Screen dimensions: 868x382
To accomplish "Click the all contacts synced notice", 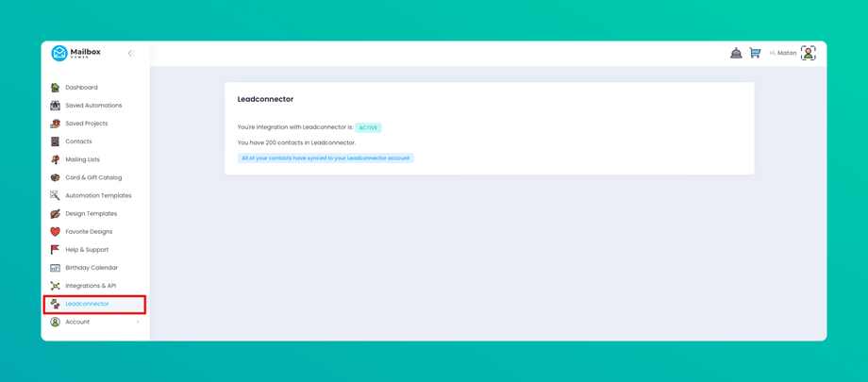I will (x=326, y=158).
